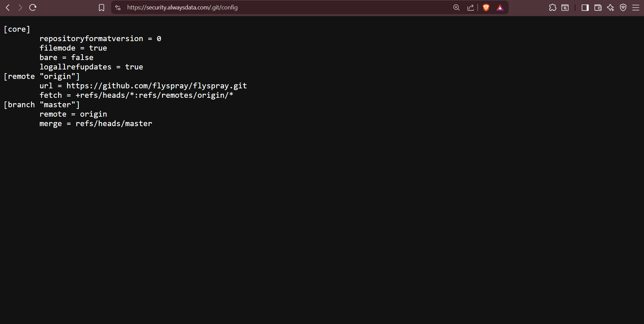
Task: Open Brave Wallet
Action: point(598,7)
